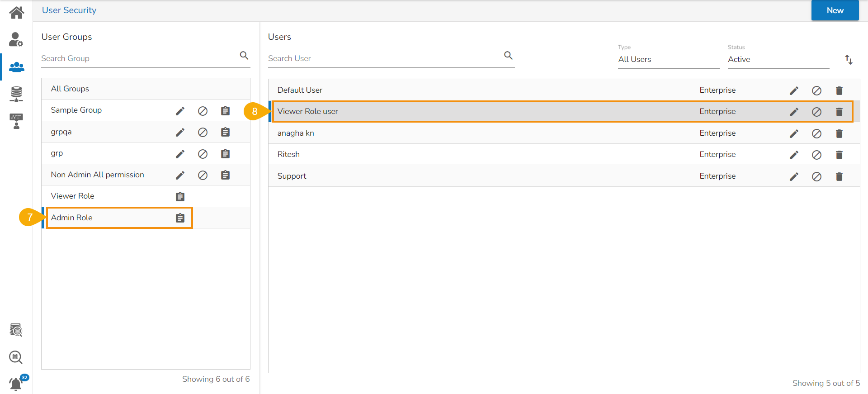This screenshot has height=394, width=868.
Task: Click the notifications bell icon
Action: tap(16, 384)
